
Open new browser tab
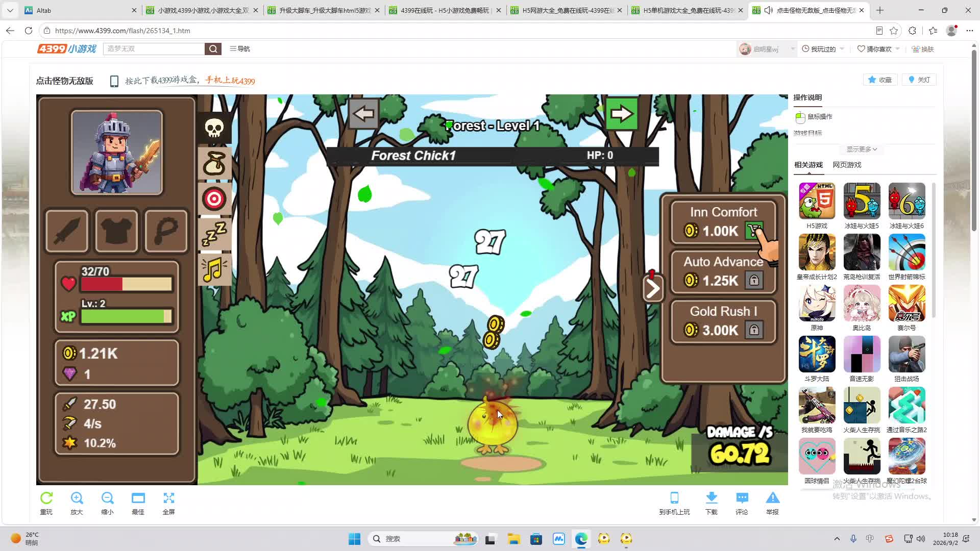click(880, 10)
